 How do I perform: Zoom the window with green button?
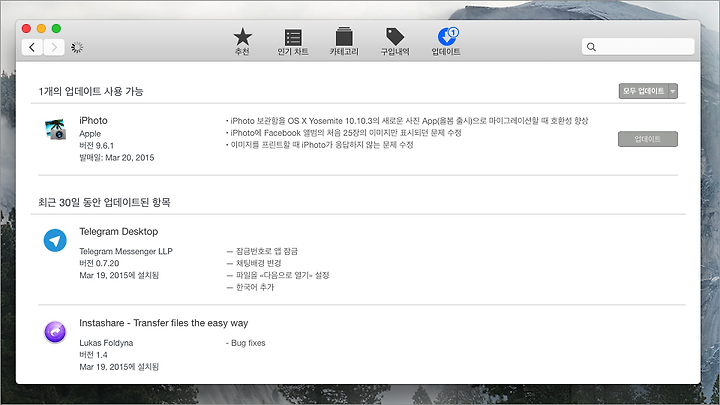56,28
